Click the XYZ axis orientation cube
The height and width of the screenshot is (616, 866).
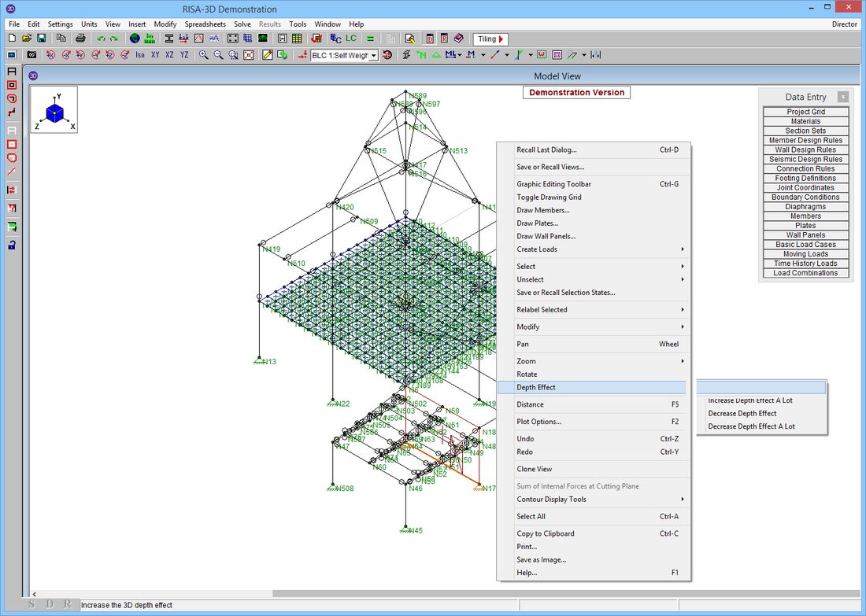tap(54, 112)
